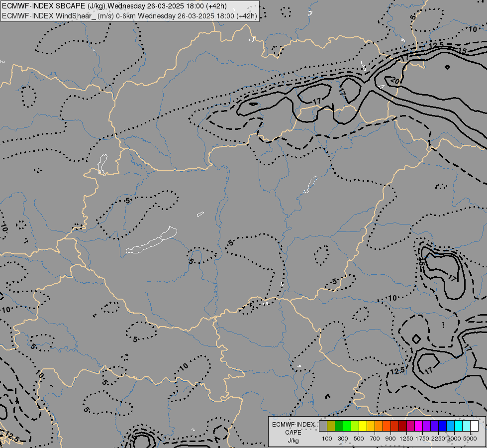Select the legend value 1750
The width and height of the screenshot is (487, 448).
[x=422, y=439]
